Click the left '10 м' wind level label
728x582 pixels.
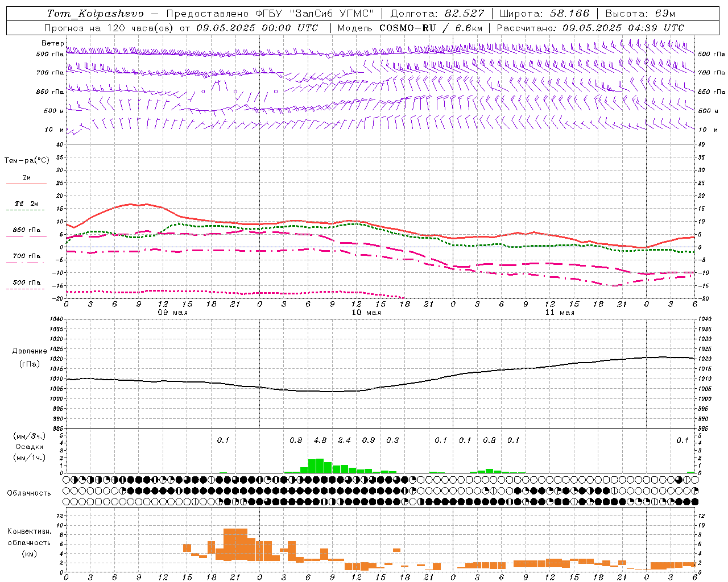pos(54,130)
